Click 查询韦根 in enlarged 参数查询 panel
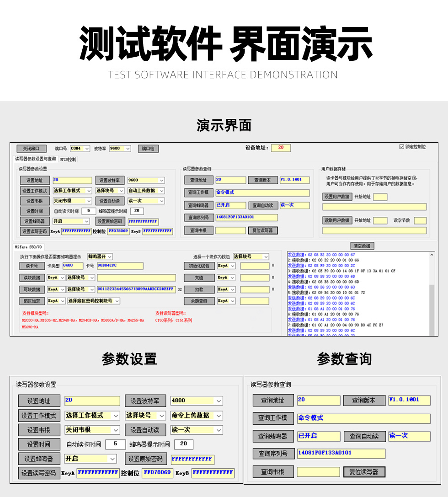This screenshot has height=497, width=448. 273,472
